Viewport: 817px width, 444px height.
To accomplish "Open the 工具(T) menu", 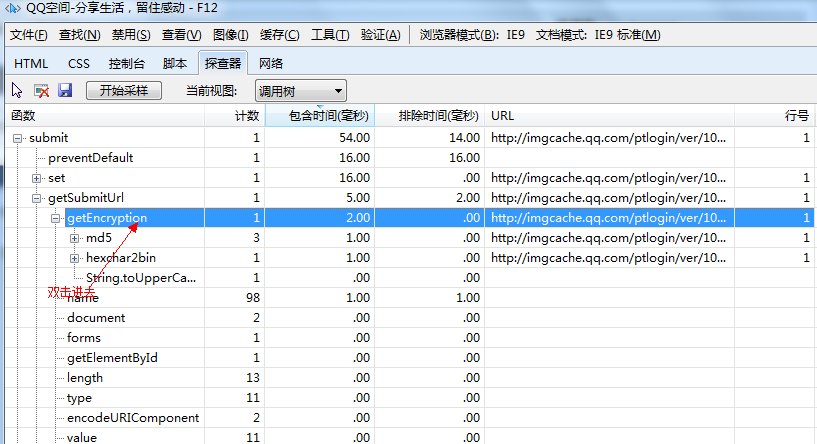I will [330, 35].
